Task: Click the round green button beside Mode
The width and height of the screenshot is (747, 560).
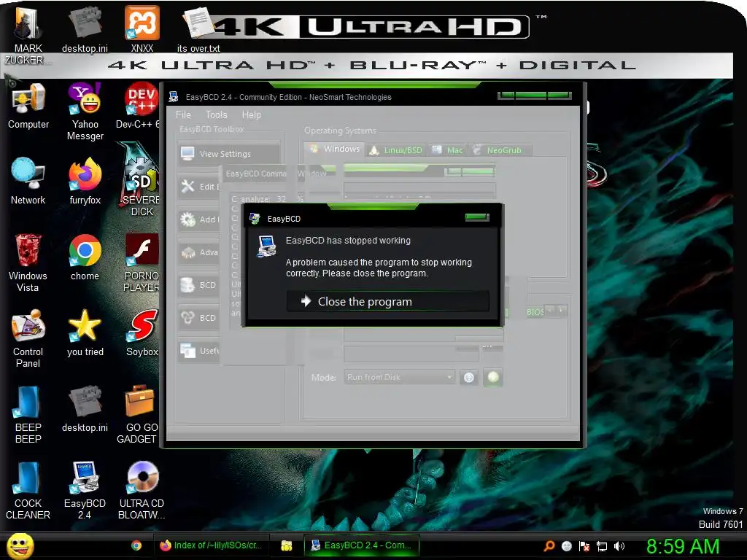Action: [x=493, y=377]
